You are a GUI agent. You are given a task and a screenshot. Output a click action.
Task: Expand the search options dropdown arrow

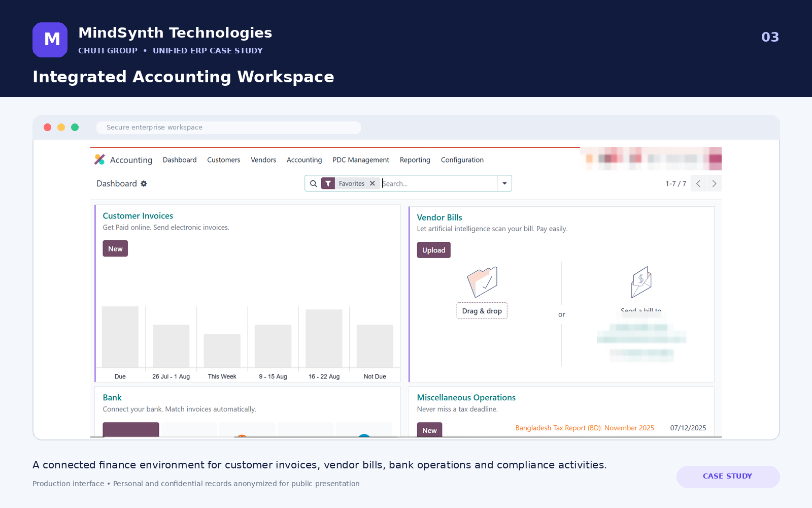[x=504, y=183]
